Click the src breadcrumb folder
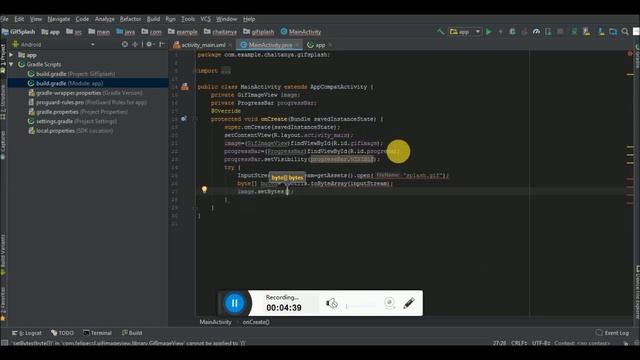The height and width of the screenshot is (360, 640). click(74, 31)
